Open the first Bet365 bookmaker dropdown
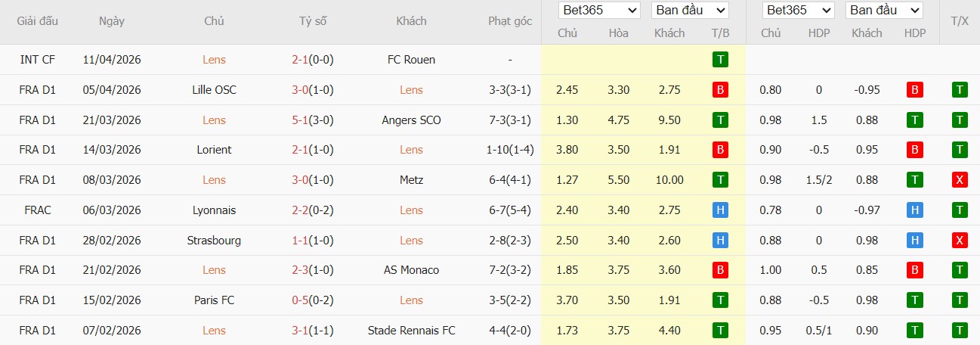 click(x=599, y=11)
